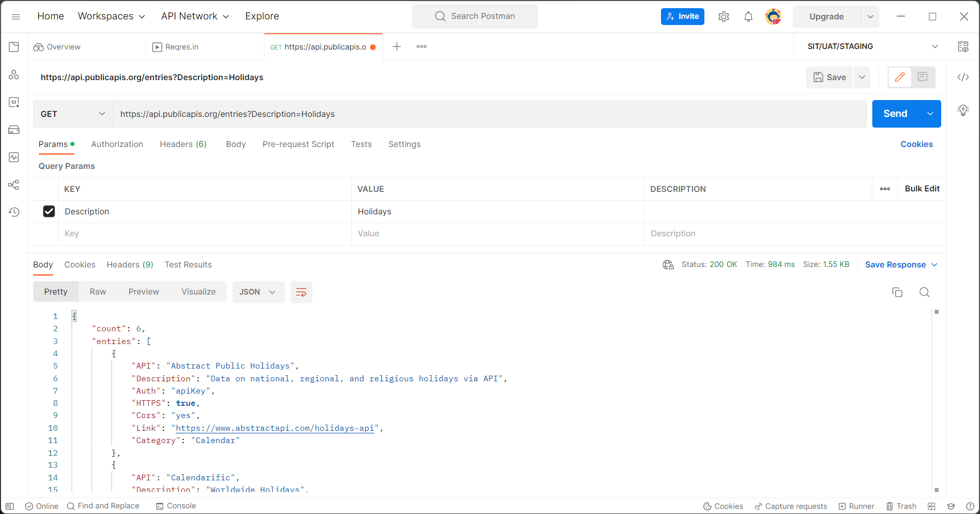Screen dimensions: 980x514
Task: Open the related info lightbulb icon
Action: [x=963, y=110]
